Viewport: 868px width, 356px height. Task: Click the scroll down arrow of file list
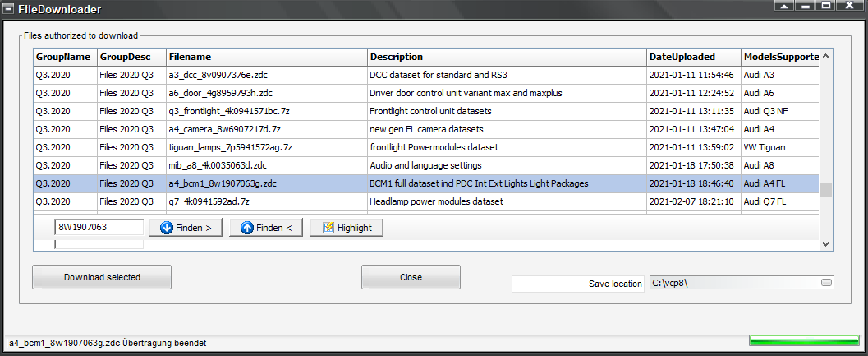point(825,243)
